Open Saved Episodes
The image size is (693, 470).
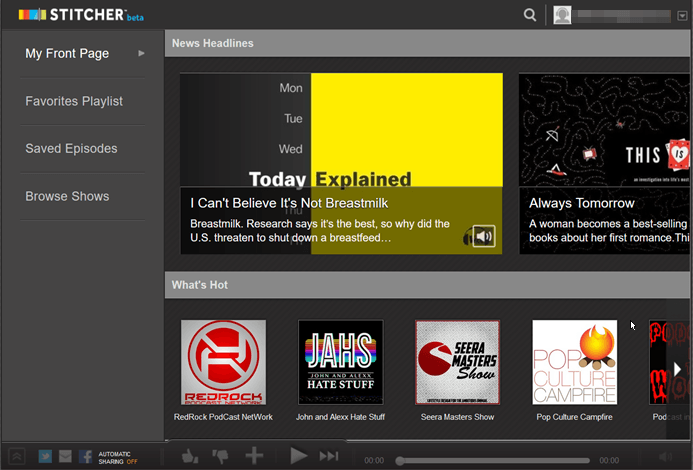pyautogui.click(x=71, y=149)
